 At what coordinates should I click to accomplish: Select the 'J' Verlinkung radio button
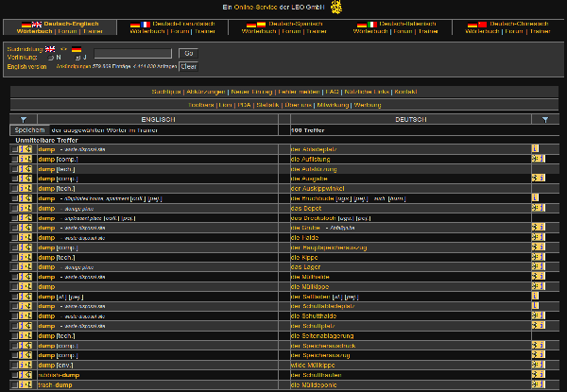[x=77, y=57]
